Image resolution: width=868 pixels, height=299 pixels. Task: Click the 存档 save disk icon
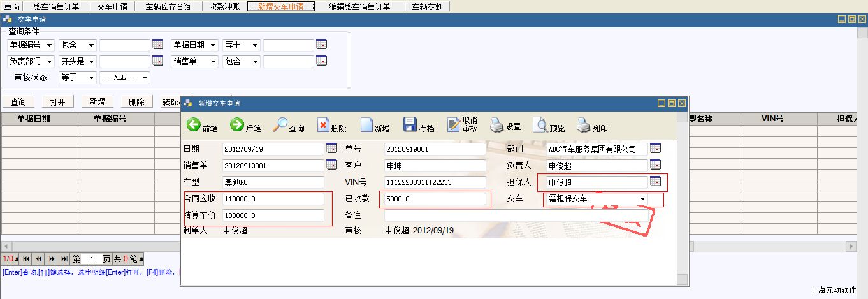coord(410,125)
